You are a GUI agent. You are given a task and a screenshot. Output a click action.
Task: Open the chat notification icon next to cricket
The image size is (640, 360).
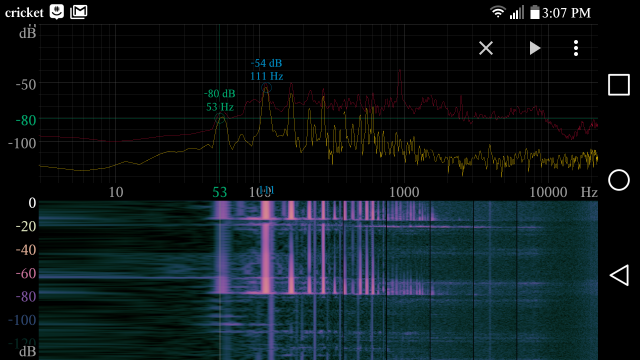[x=57, y=12]
